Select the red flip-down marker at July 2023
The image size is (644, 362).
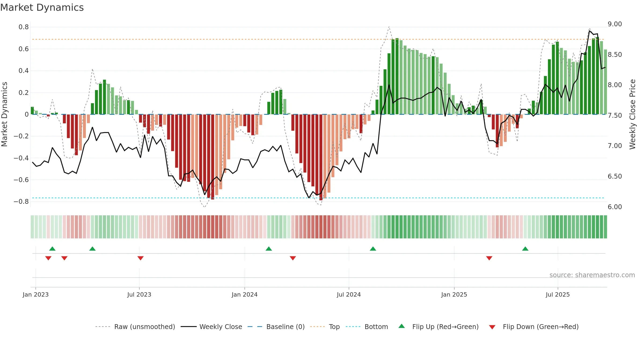[x=141, y=258]
